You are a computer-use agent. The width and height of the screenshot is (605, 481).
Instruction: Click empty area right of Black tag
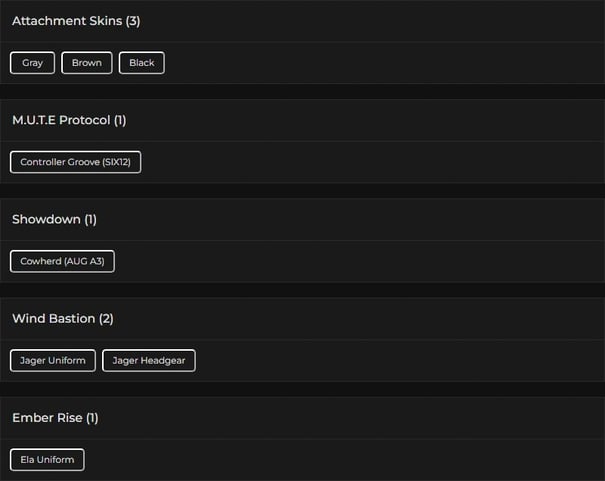(x=380, y=63)
